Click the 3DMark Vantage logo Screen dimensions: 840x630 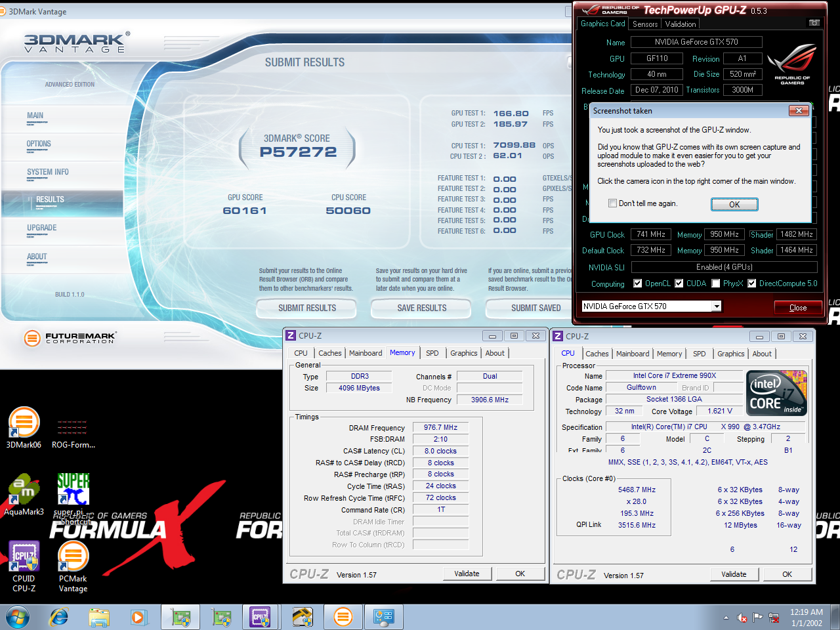pyautogui.click(x=76, y=43)
